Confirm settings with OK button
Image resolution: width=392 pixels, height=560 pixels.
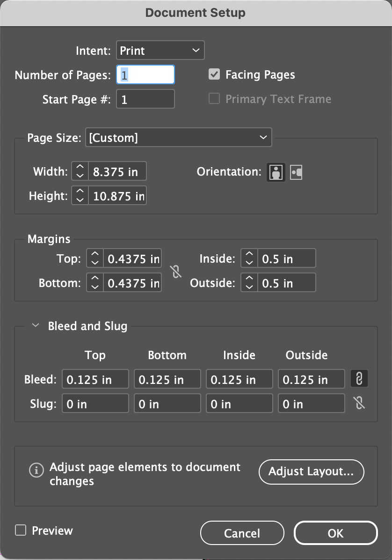click(x=336, y=533)
